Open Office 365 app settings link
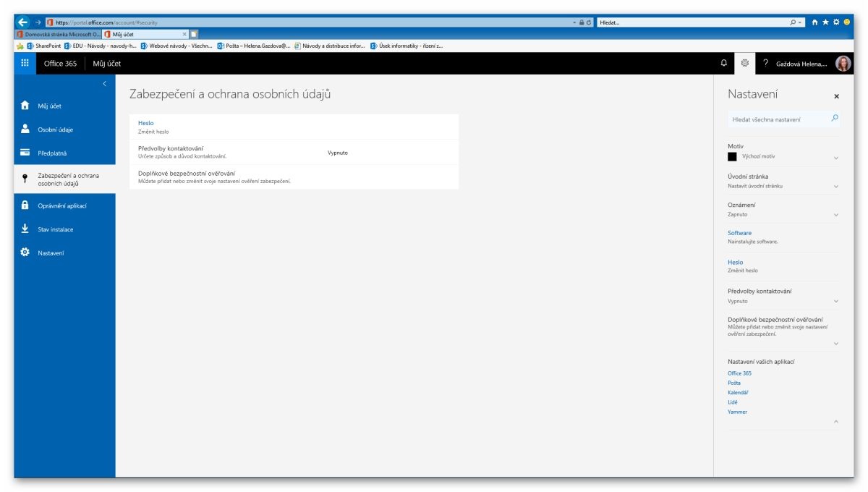 (x=739, y=373)
